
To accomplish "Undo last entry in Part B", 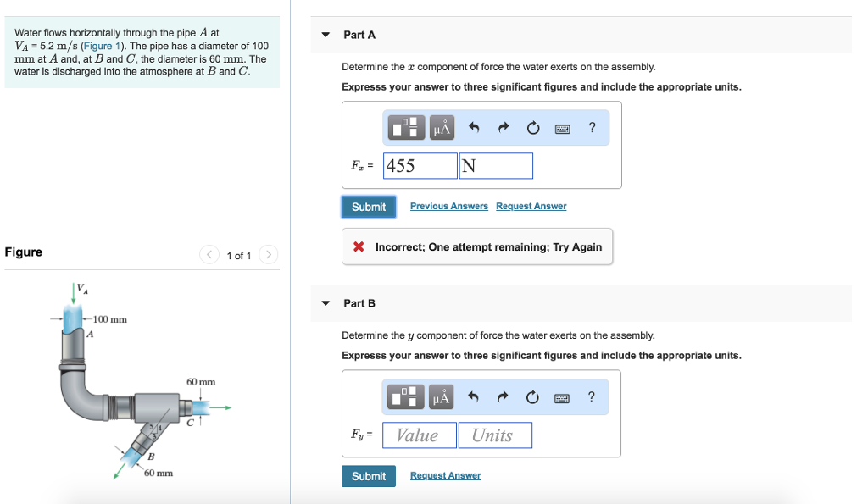I will [474, 396].
